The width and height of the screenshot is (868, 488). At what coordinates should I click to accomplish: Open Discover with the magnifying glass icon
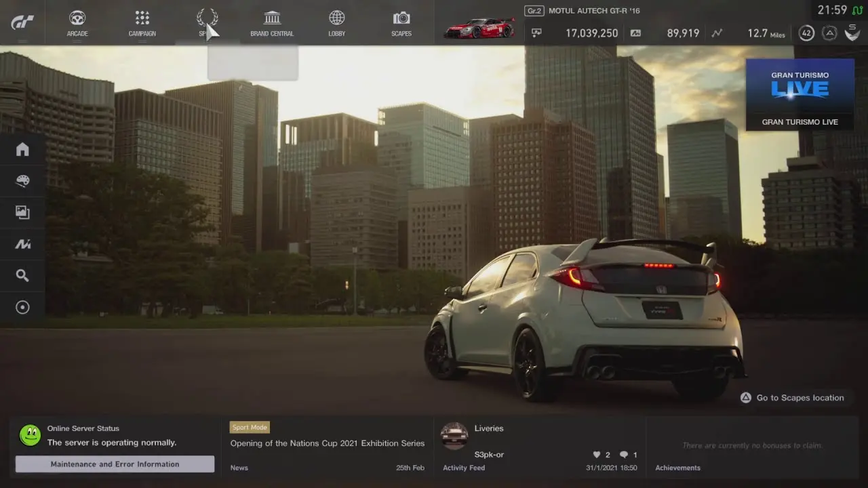click(x=22, y=275)
